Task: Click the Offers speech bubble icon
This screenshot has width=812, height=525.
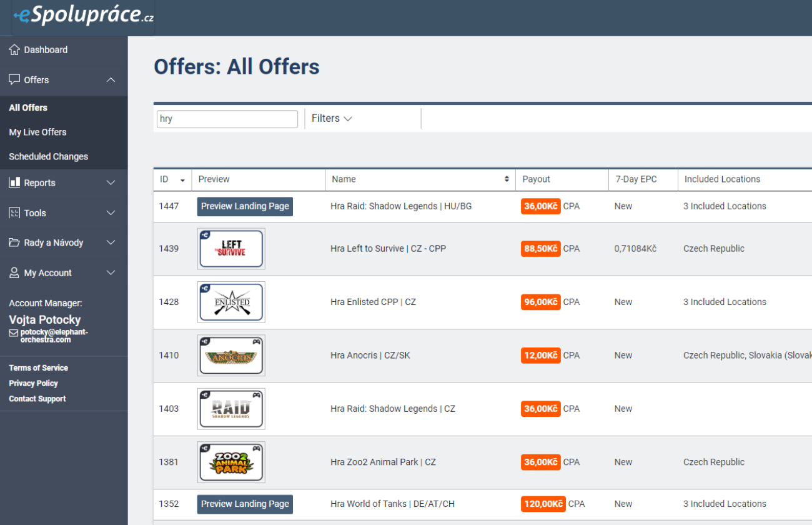Action: coord(14,79)
